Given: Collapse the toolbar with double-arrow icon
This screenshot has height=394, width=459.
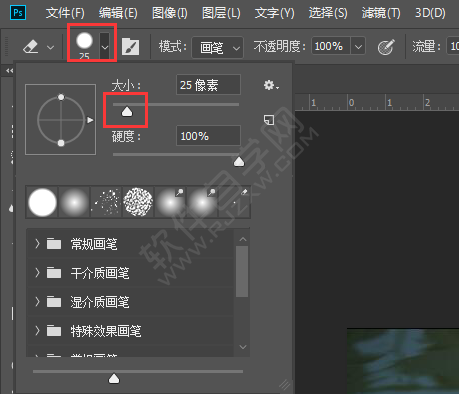Looking at the screenshot, I should 10,70.
